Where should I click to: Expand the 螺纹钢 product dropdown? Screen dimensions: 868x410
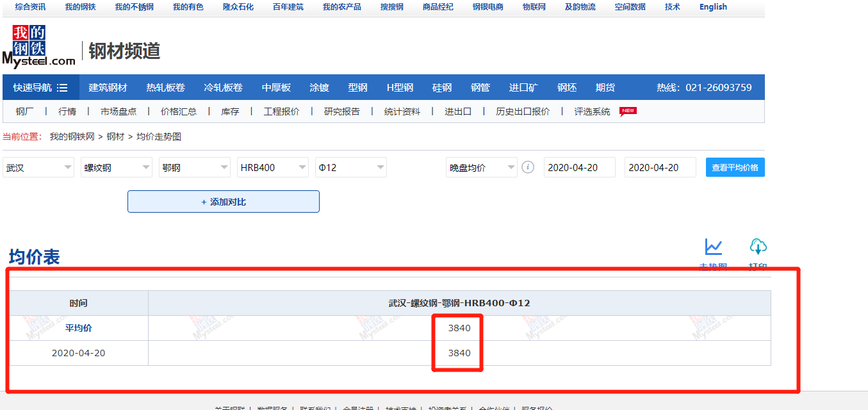point(117,167)
